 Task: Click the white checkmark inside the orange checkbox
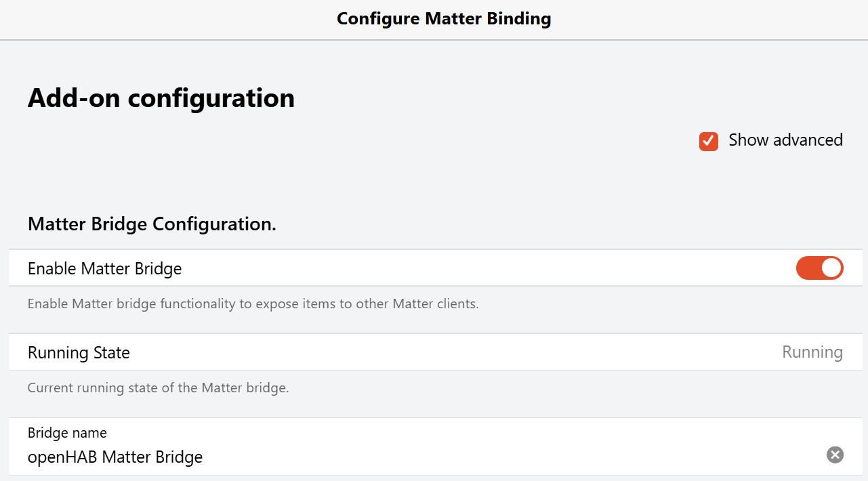tap(709, 141)
